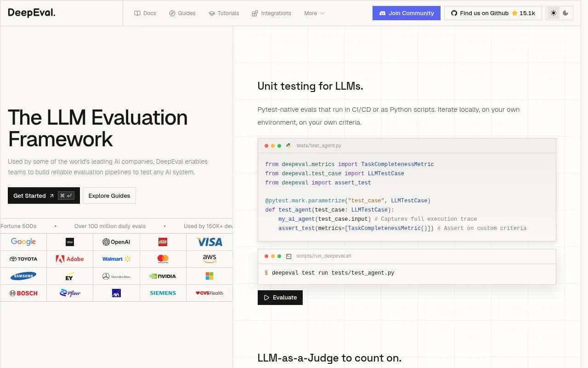Click the 'Pytest-native evals' description paragraph
588x368 pixels.
click(389, 116)
